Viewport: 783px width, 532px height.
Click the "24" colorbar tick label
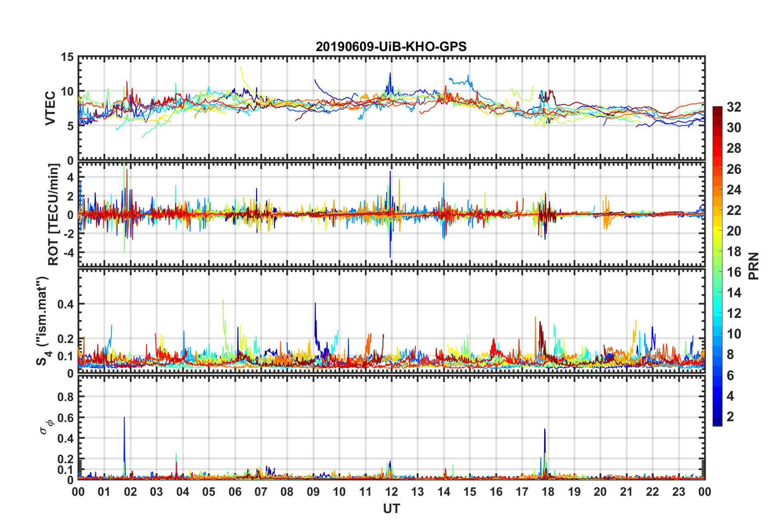pos(734,190)
